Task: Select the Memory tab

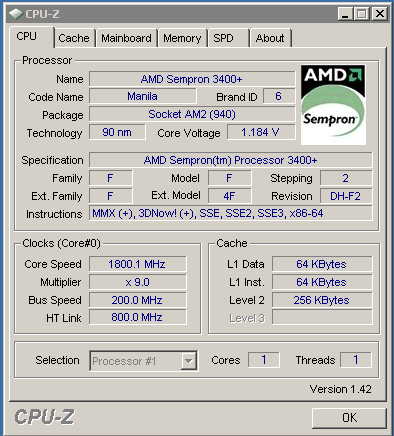Action: tap(182, 38)
